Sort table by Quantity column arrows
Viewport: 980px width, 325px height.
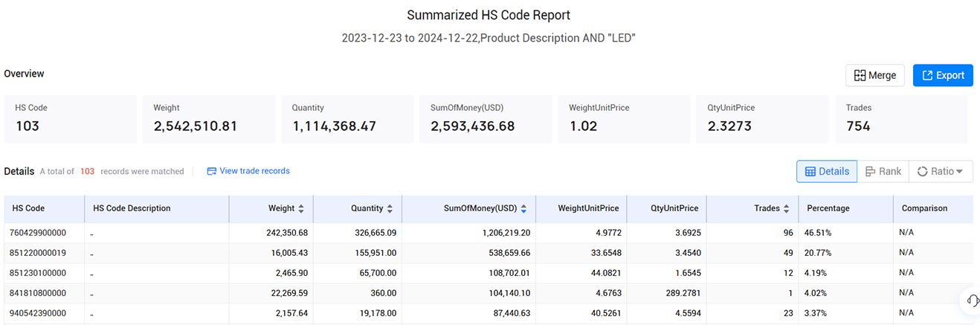390,209
